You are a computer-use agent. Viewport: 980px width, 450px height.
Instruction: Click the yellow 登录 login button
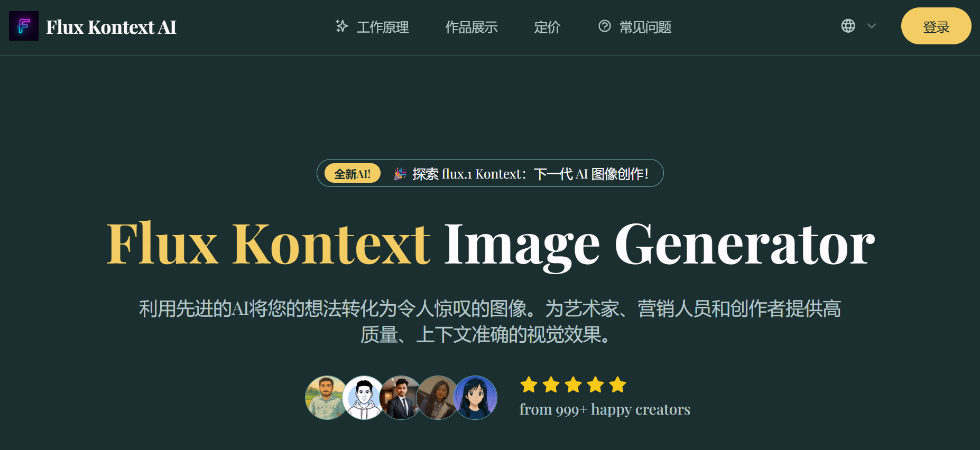[936, 26]
